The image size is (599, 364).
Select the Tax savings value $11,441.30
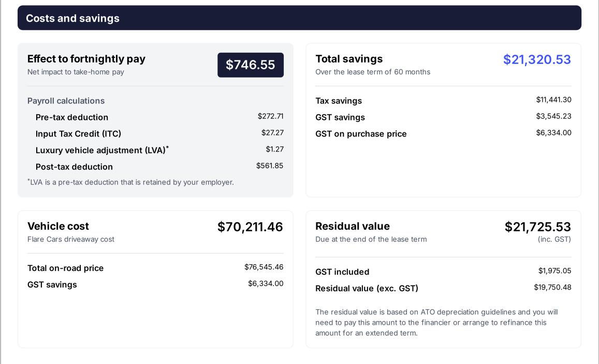pyautogui.click(x=553, y=100)
